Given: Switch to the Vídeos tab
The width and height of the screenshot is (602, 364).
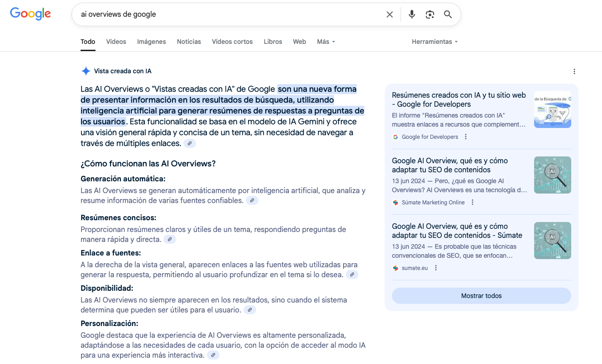Looking at the screenshot, I should pyautogui.click(x=116, y=42).
